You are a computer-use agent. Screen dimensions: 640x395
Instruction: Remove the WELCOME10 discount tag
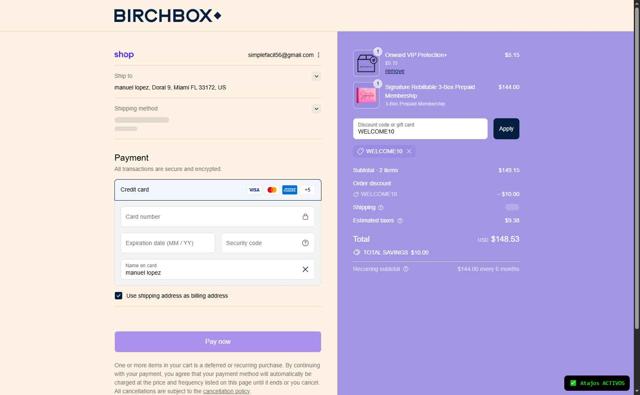(409, 151)
